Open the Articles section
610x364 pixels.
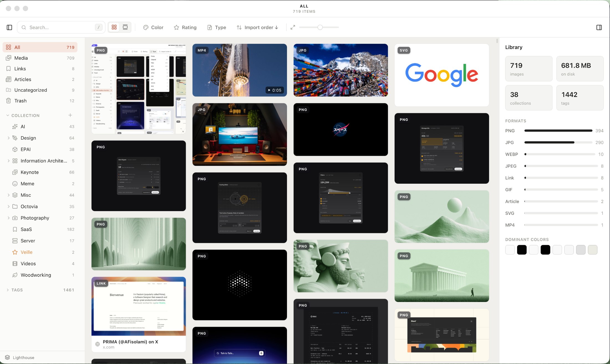40,80
